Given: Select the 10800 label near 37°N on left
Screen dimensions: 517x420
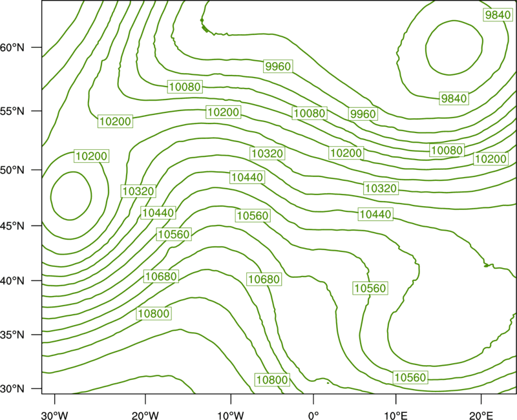Looking at the screenshot, I should (x=154, y=313).
